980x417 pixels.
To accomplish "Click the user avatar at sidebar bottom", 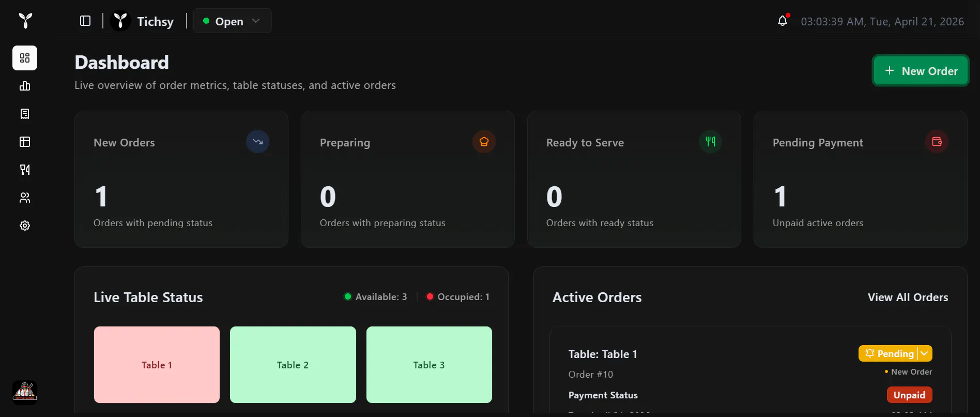I will pos(25,391).
